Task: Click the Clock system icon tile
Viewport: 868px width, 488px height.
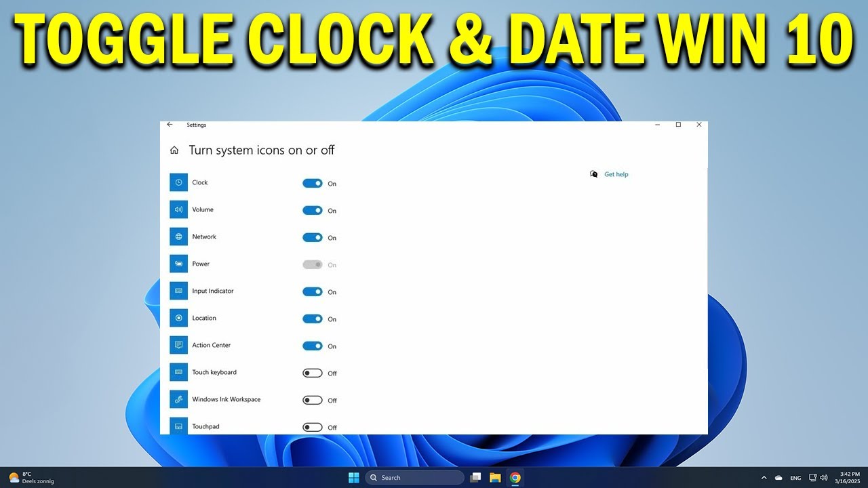Action: tap(178, 182)
